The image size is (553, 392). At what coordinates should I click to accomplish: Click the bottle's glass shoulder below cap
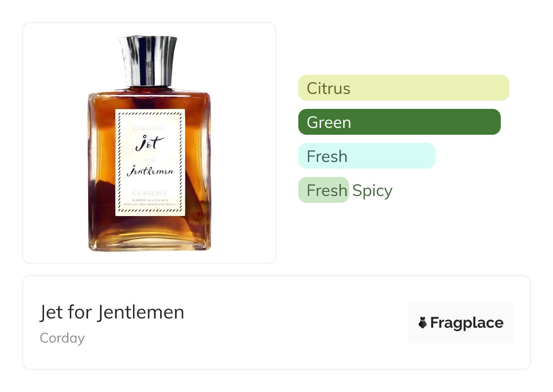click(x=149, y=93)
